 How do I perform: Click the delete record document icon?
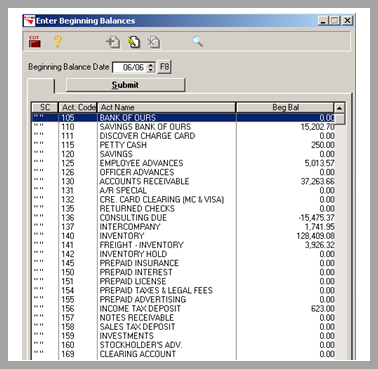tap(154, 42)
